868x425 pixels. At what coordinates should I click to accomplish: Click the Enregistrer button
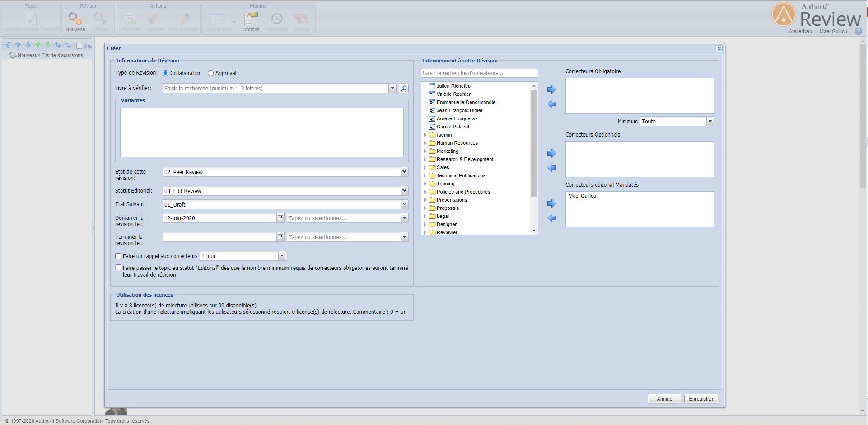(701, 399)
